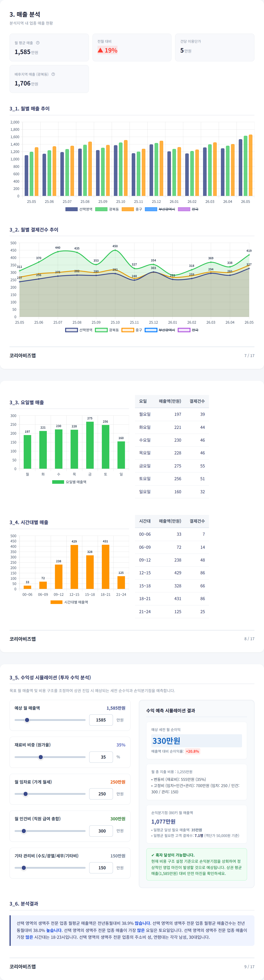Screen dimensions: 264x980
Task: Click the page number 7 / 17
Action: pyautogui.click(x=249, y=356)
